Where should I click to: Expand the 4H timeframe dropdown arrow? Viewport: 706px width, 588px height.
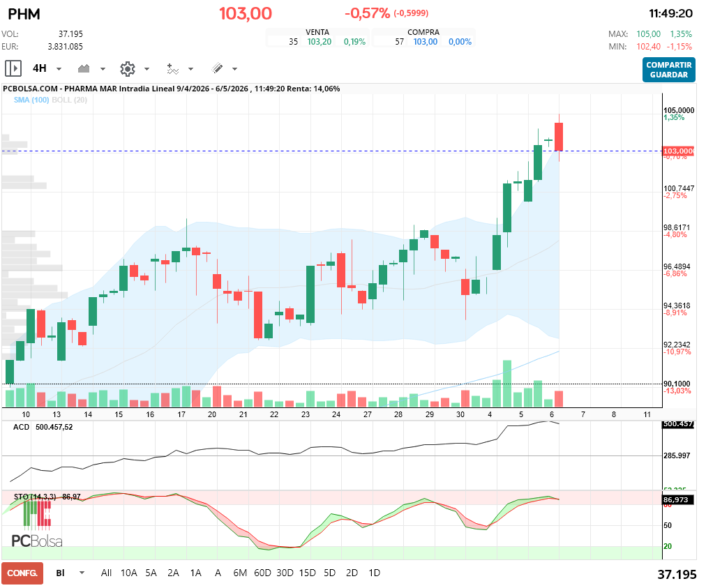(x=59, y=69)
